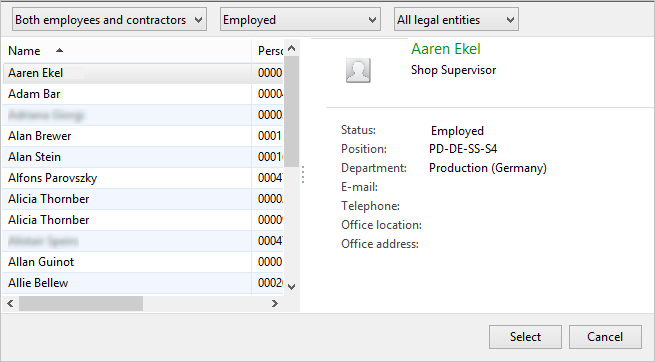Select Allie Bellew row
655x362 pixels.
[x=142, y=283]
